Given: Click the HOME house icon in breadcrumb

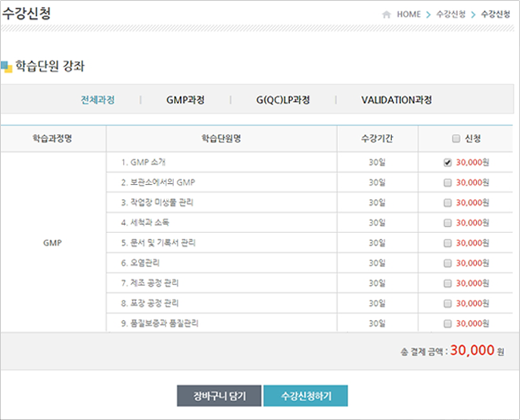Looking at the screenshot, I should coord(387,14).
